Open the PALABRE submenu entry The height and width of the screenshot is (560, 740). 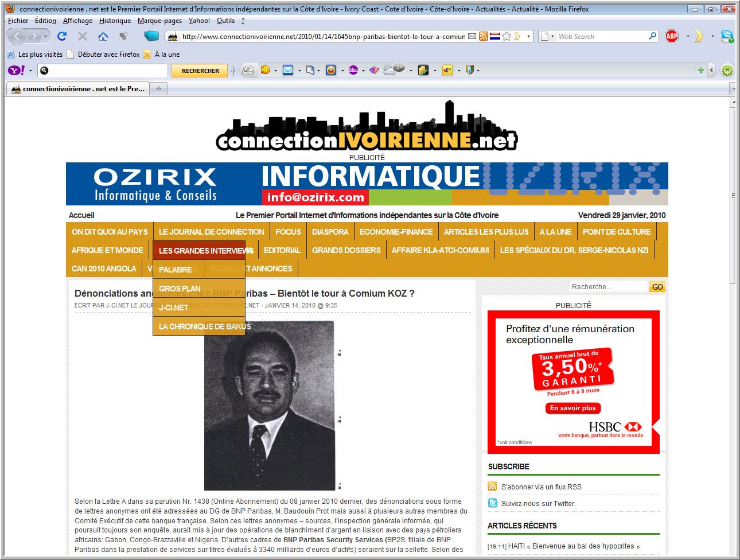click(199, 269)
